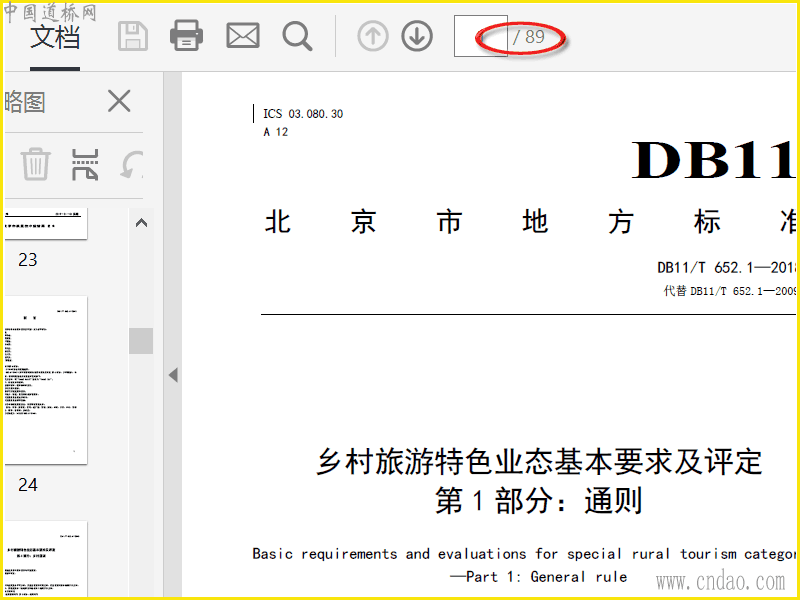
Task: Open the 文档 tab
Action: point(55,38)
